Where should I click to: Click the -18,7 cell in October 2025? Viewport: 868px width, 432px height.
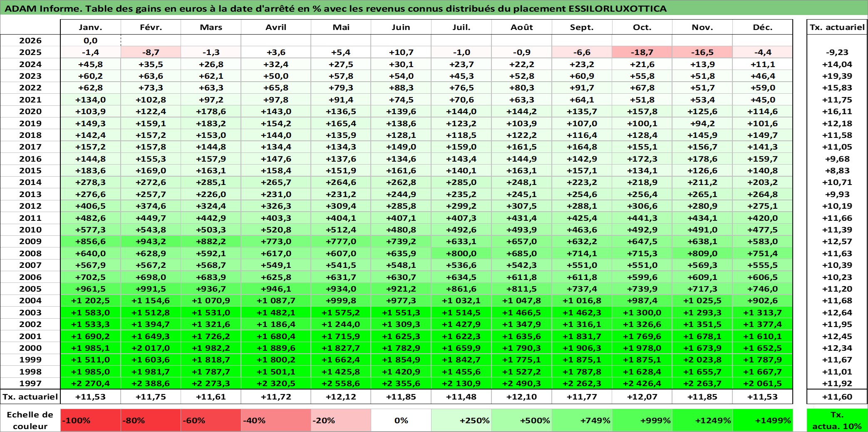642,52
